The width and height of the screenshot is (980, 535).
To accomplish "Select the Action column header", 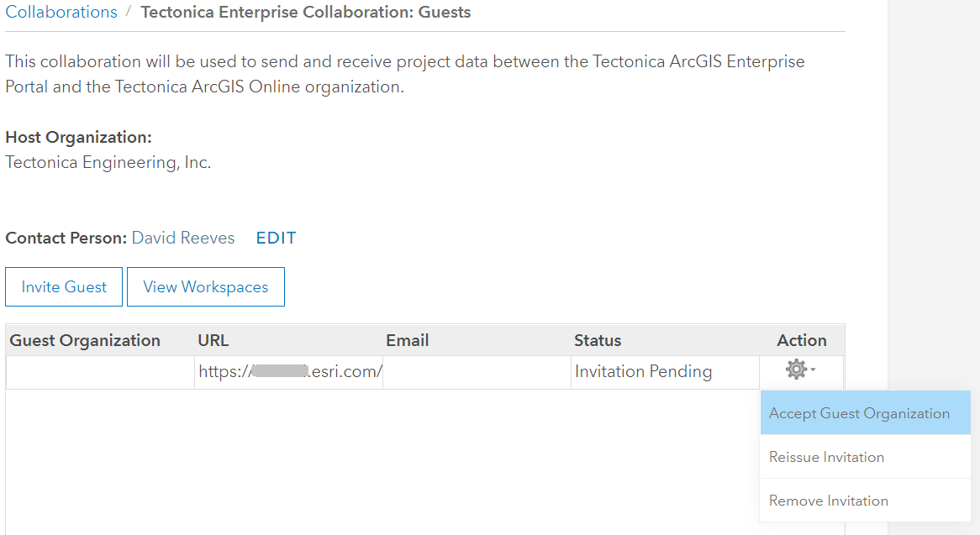I will (x=802, y=340).
